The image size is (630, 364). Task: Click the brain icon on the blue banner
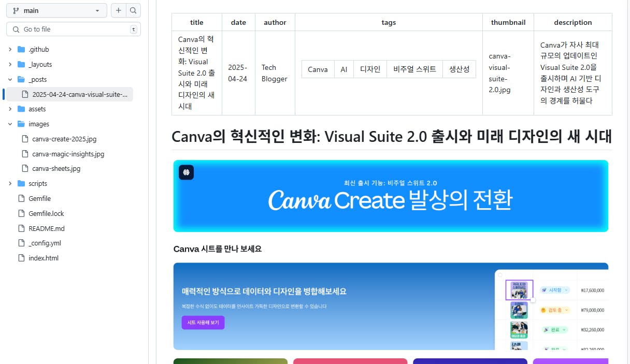[x=186, y=172]
